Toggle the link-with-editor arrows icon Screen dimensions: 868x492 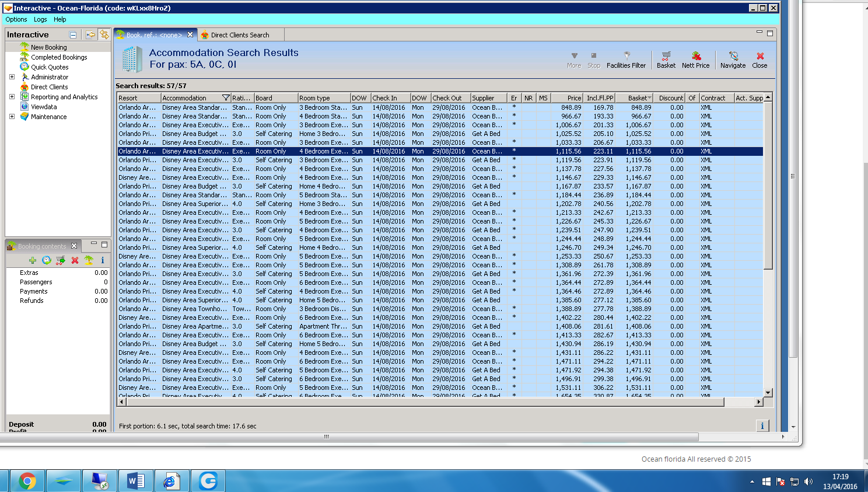pos(104,35)
